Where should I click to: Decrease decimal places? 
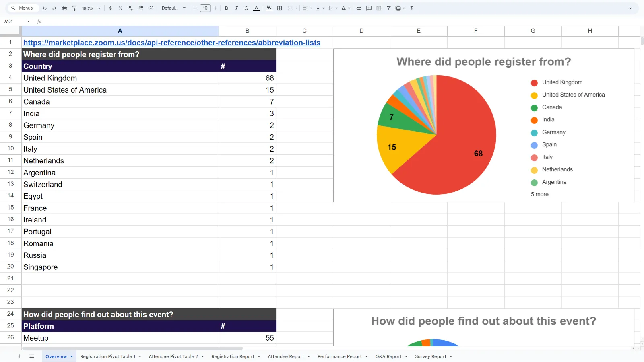130,8
